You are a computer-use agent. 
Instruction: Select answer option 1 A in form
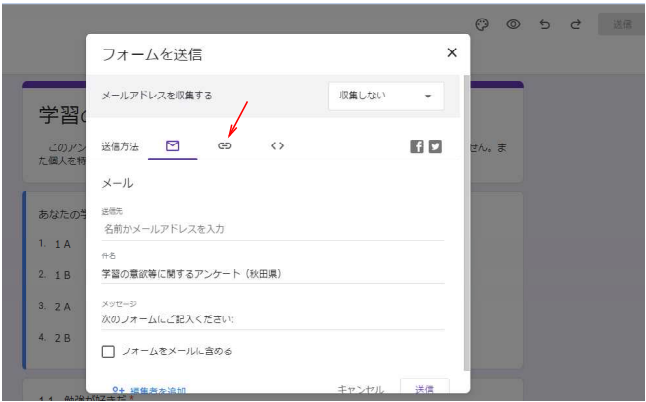63,244
